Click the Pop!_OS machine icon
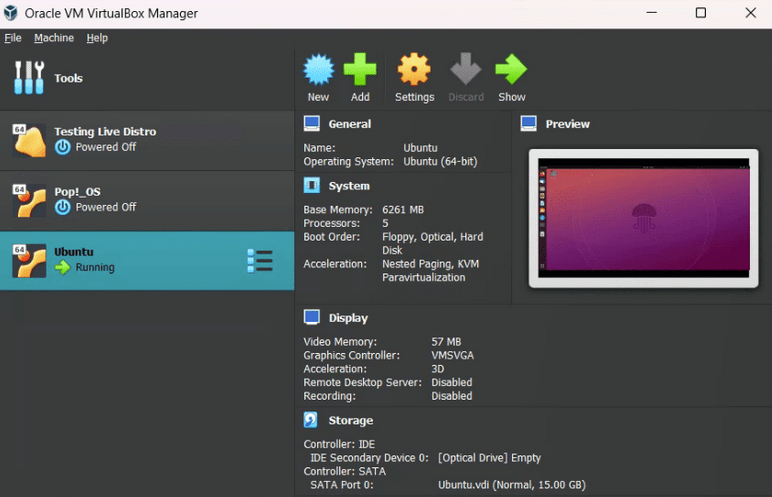Viewport: 772px width, 497px height. click(30, 200)
